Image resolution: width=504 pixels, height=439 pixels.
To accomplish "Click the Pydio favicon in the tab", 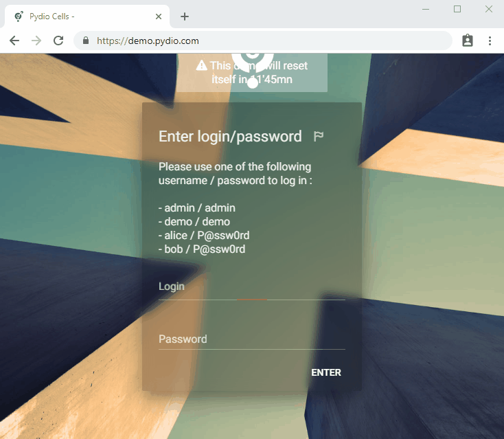I will [x=19, y=16].
